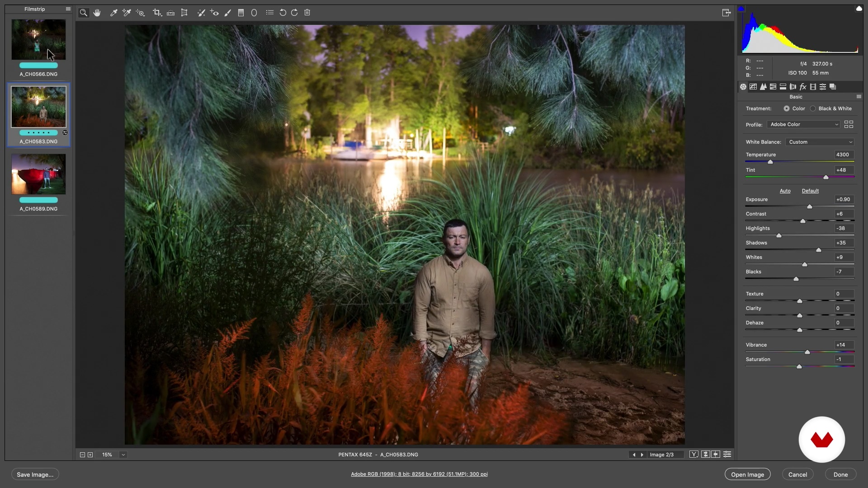This screenshot has width=868, height=488.
Task: Rotate image 90° counterclockwise
Action: tap(283, 13)
